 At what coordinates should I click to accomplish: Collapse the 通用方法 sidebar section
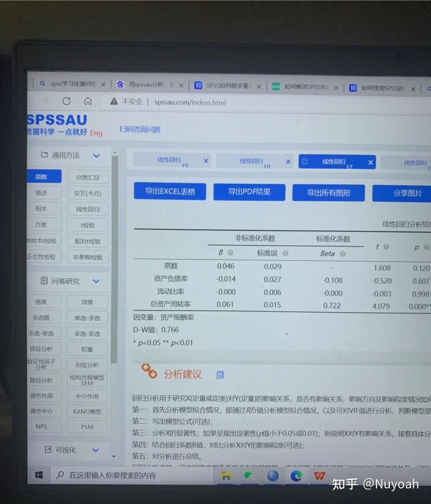pos(96,156)
